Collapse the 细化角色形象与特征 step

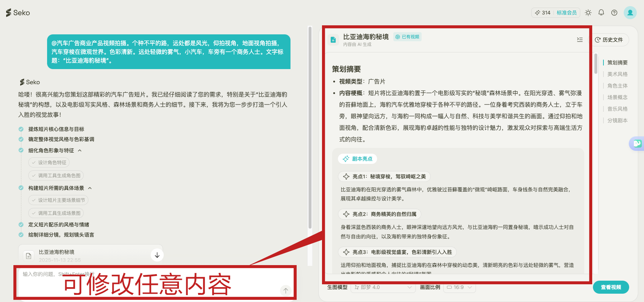80,150
